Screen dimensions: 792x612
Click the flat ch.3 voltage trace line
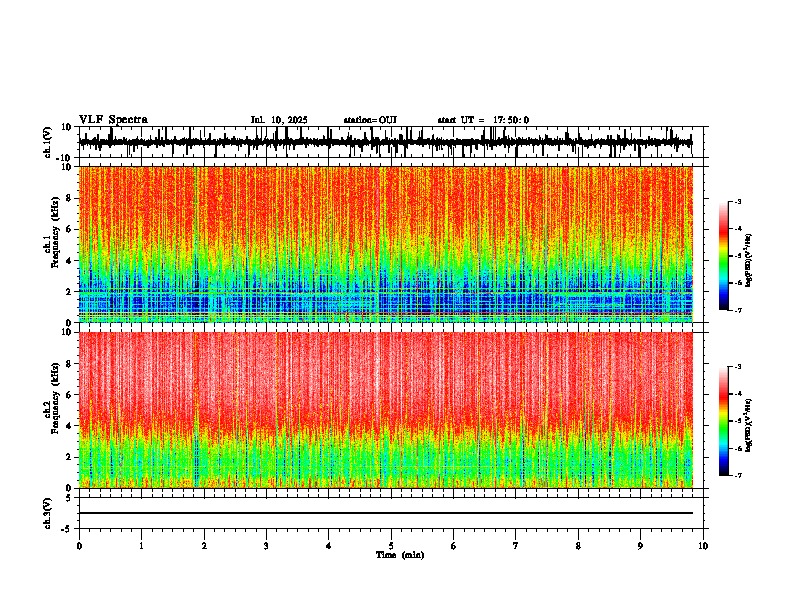(386, 513)
